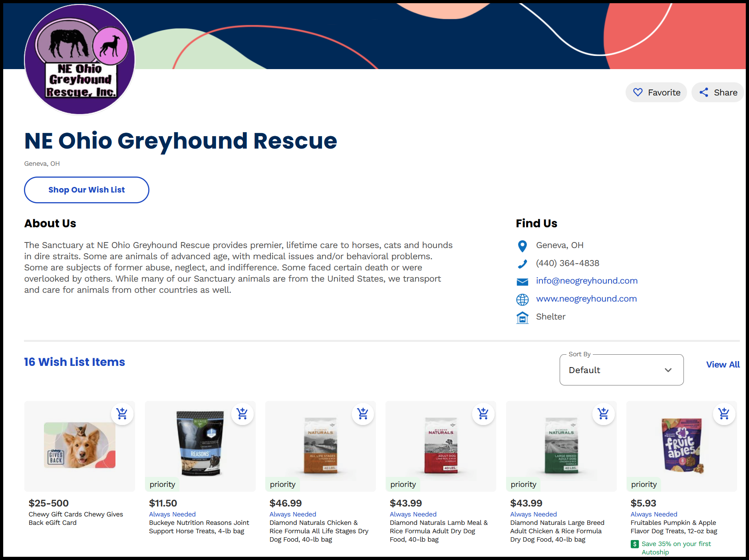Image resolution: width=749 pixels, height=560 pixels.
Task: Click the orange Diamond Naturals bag image
Action: pos(320,445)
